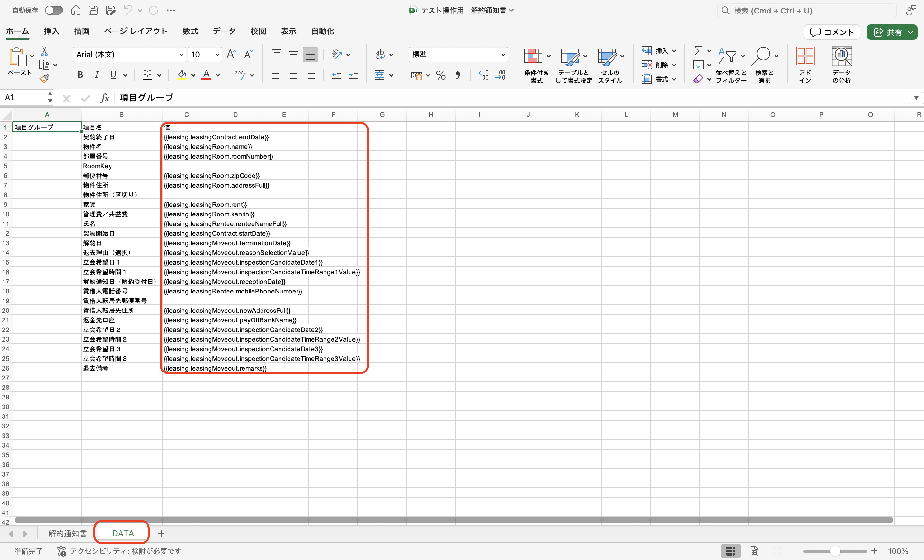The width and height of the screenshot is (924, 560).
Task: Align text to the left
Action: pos(277,75)
